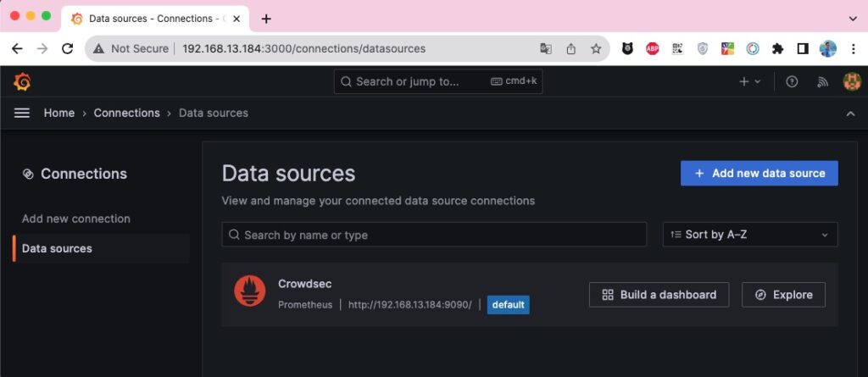Open the user profile avatar in Grafana
This screenshot has width=868, height=377.
[x=851, y=82]
